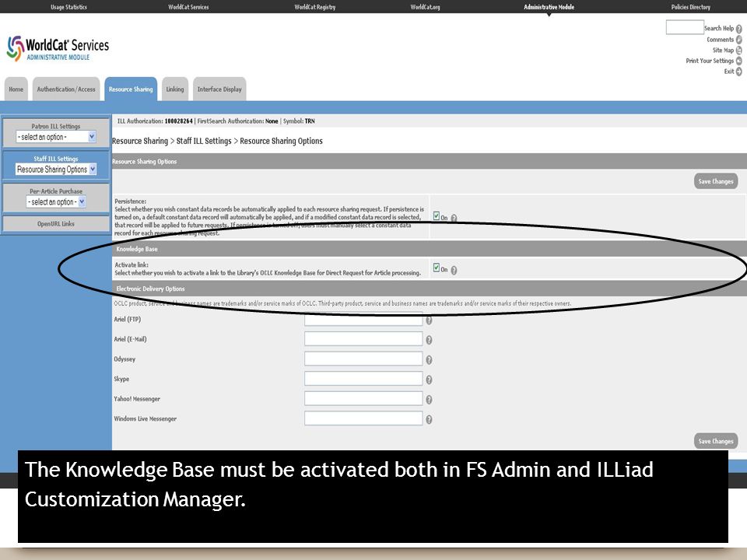Click the Ariel (FTP) input field
Viewport: 747px width, 560px height.
(363, 319)
